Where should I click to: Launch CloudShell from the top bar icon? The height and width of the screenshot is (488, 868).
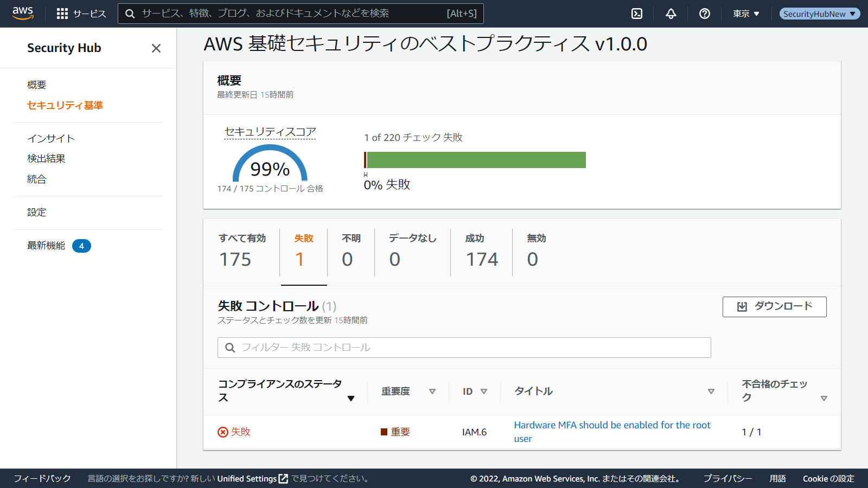coord(637,14)
